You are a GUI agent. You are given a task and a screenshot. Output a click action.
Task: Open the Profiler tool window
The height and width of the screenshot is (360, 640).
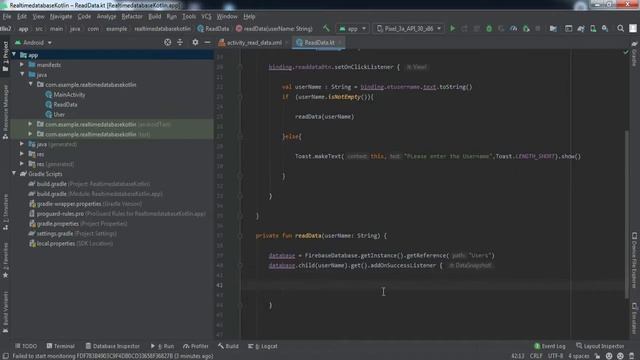coord(196,346)
